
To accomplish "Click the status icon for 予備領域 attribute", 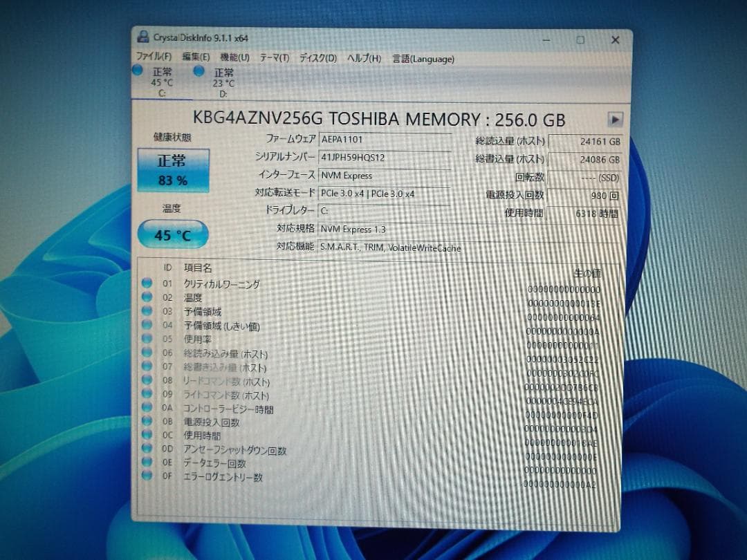I will pos(146,311).
